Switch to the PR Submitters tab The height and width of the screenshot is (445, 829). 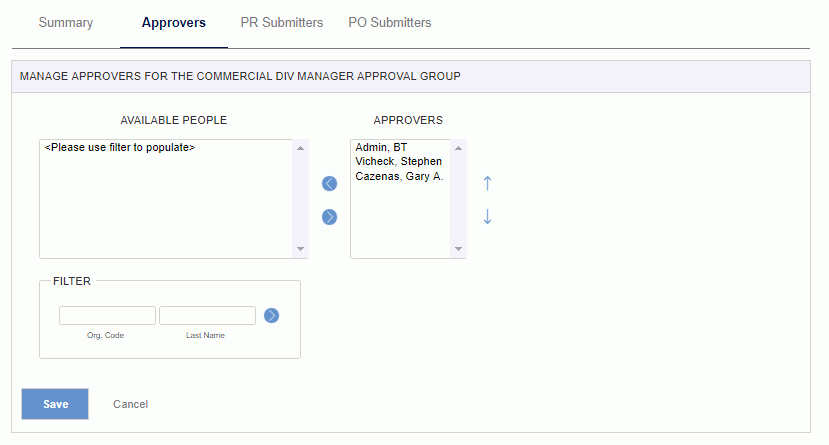pyautogui.click(x=282, y=23)
